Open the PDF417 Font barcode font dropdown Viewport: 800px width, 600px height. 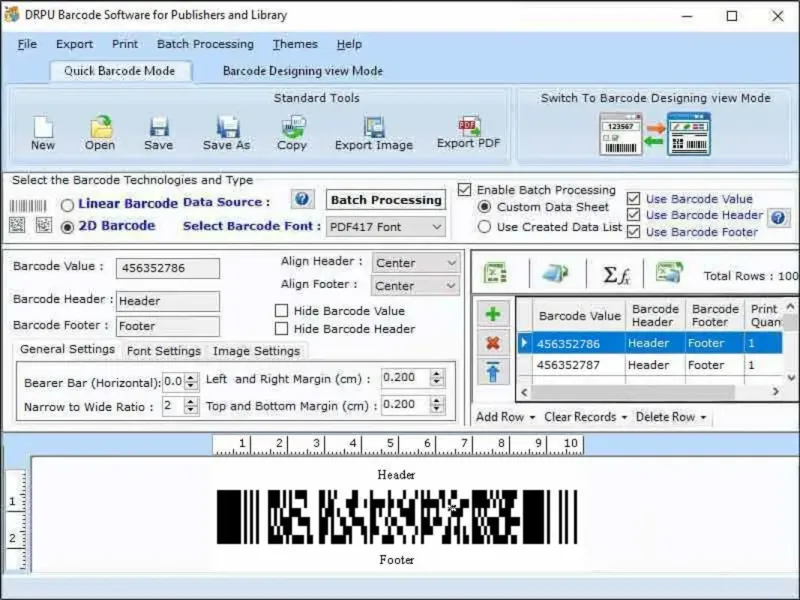tap(386, 227)
